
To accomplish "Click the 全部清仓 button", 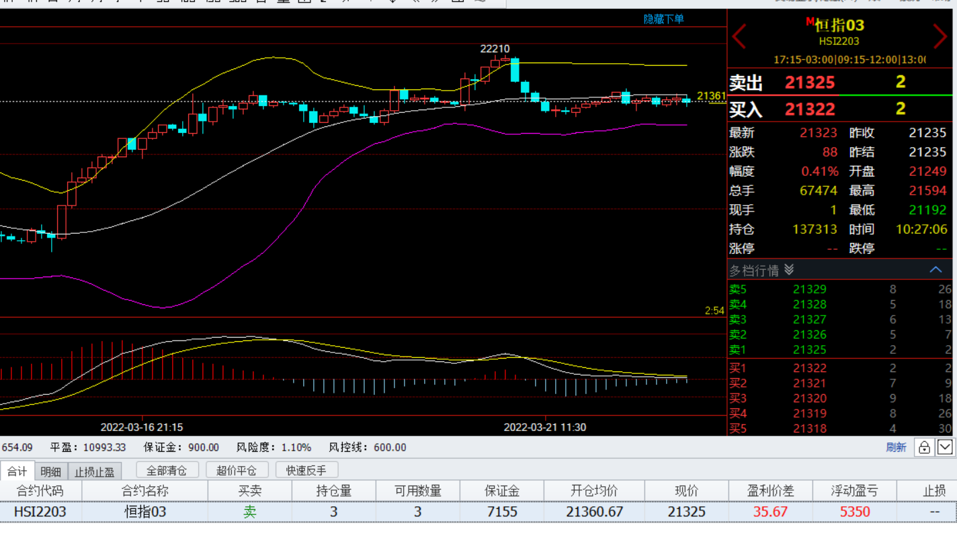I will tap(167, 470).
